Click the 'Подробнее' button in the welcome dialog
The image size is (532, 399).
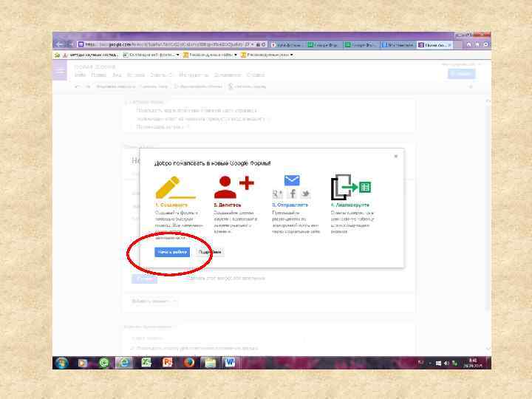pos(210,252)
